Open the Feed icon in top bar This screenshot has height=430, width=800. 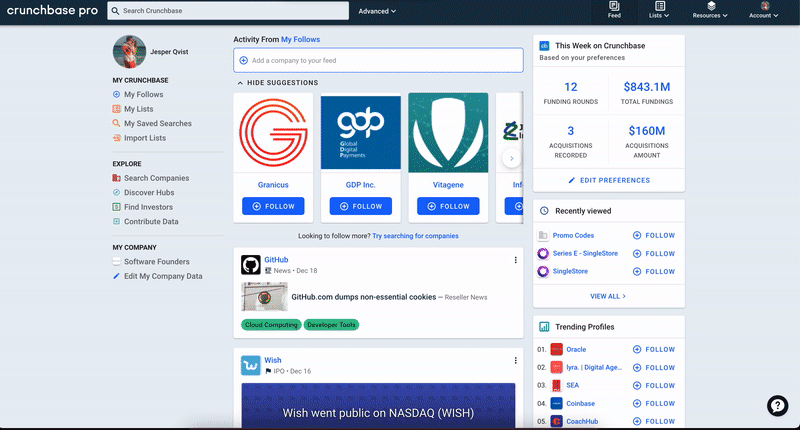point(614,10)
